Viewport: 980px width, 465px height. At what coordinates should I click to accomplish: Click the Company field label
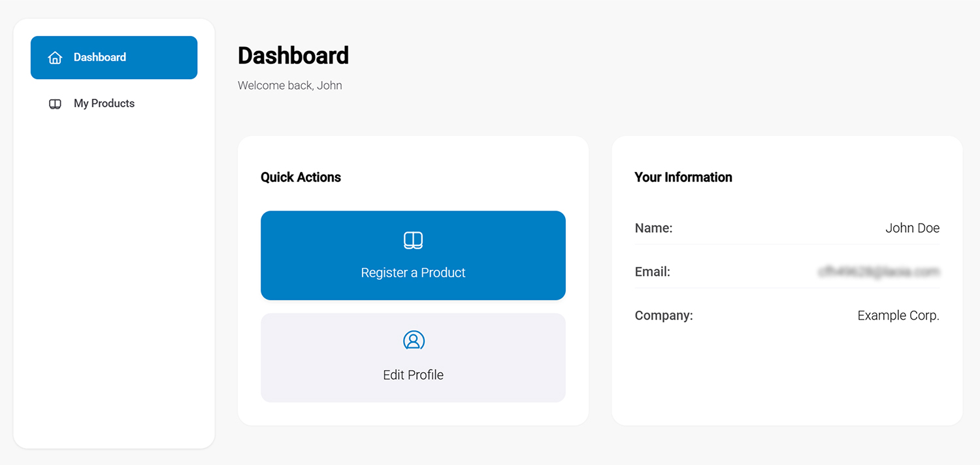(x=663, y=315)
